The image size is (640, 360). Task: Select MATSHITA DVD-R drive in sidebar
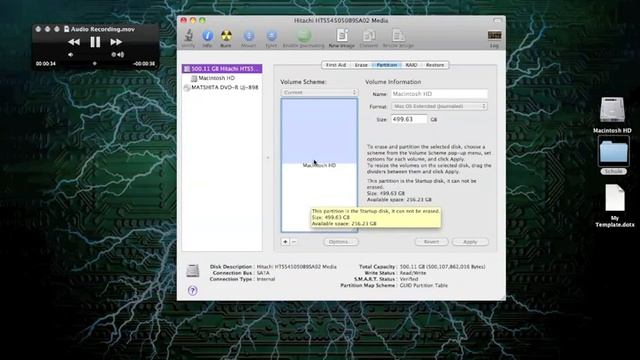222,87
